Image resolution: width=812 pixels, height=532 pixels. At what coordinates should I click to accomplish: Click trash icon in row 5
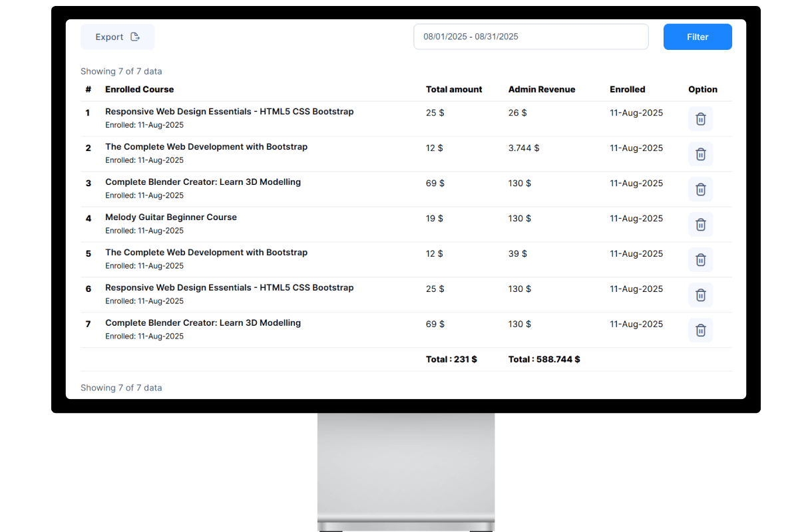[x=700, y=260]
